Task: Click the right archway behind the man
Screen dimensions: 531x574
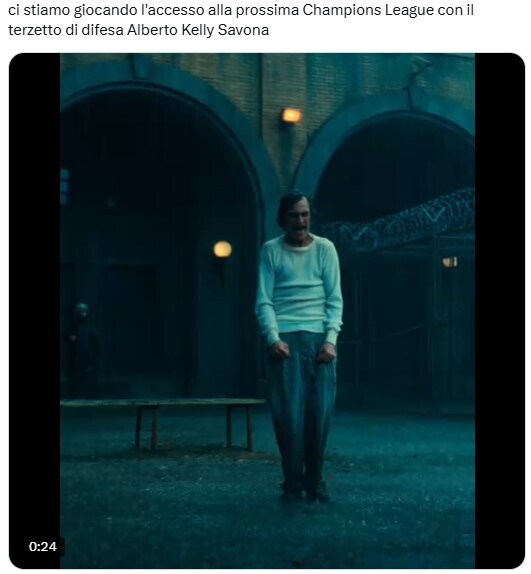Action: pyautogui.click(x=393, y=256)
